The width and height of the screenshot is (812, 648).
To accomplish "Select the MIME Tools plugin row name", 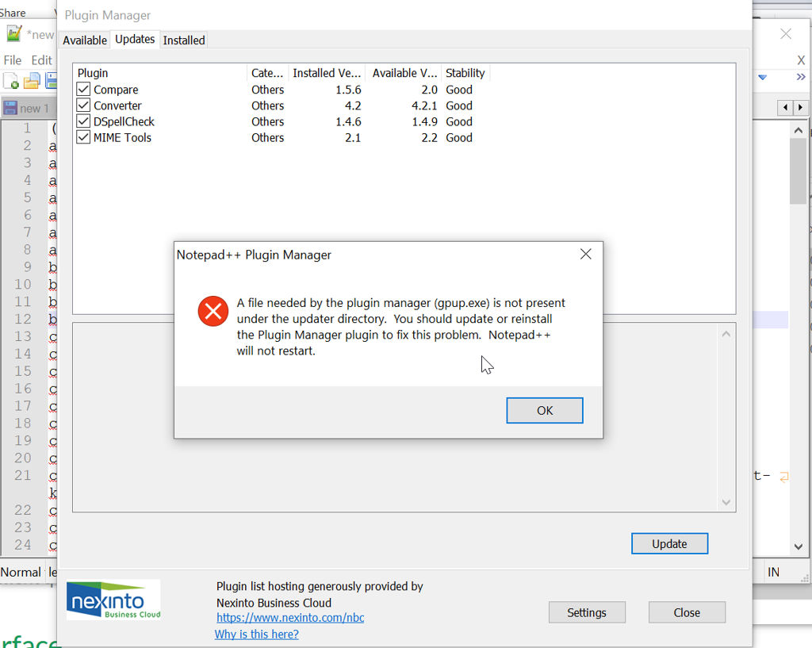I will coord(122,138).
